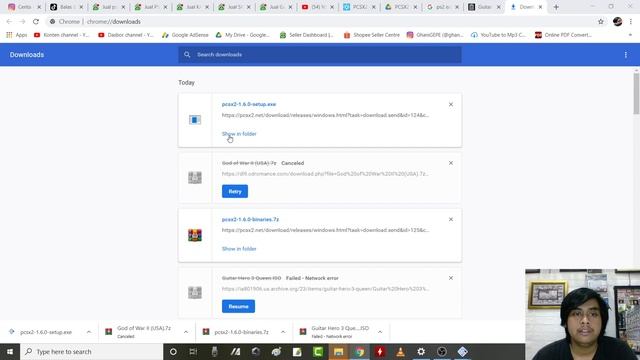Click the search magnifier icon in Downloads bar
The height and width of the screenshot is (360, 640).
point(187,55)
